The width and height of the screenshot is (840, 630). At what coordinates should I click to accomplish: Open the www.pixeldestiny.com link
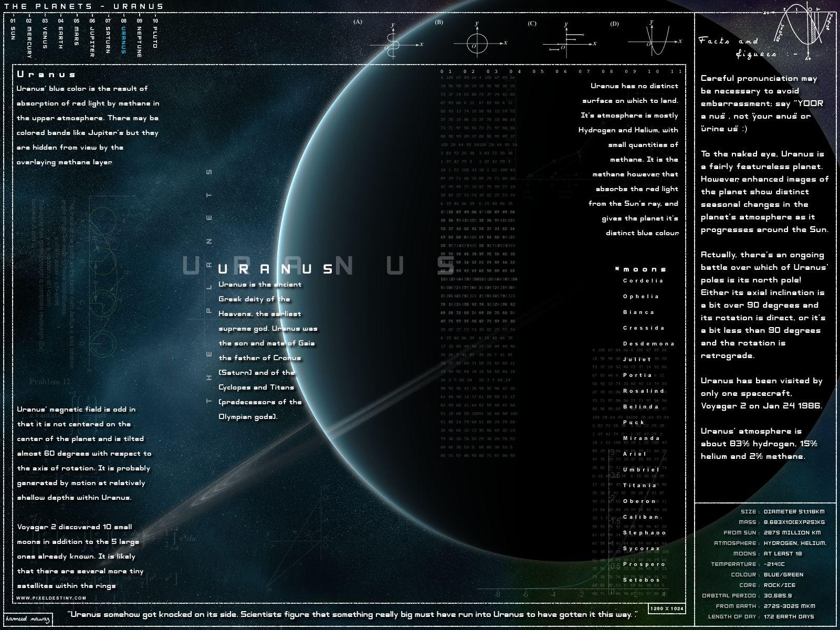click(51, 598)
